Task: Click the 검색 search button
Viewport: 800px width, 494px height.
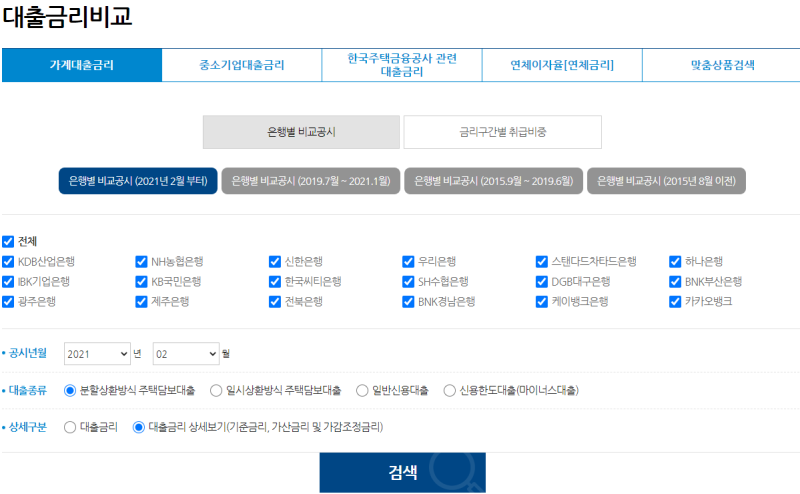Action: (403, 473)
